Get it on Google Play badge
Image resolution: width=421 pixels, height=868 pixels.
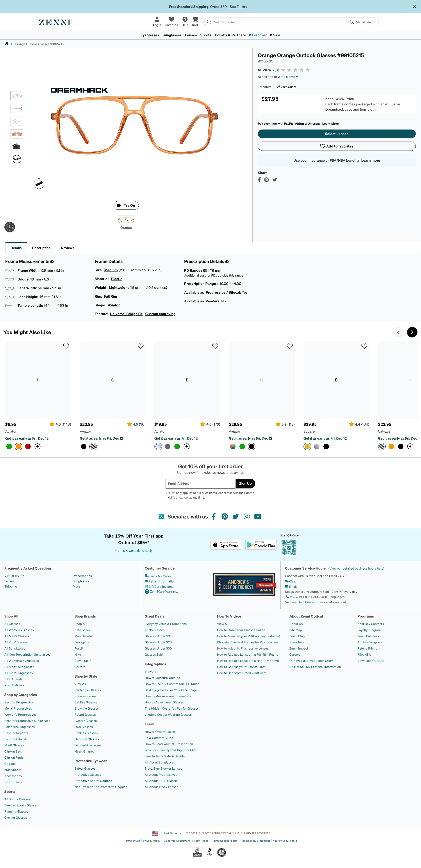261,545
